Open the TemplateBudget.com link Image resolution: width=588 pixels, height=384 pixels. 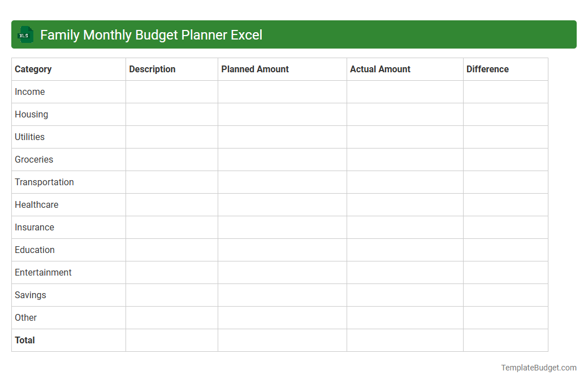click(x=538, y=368)
